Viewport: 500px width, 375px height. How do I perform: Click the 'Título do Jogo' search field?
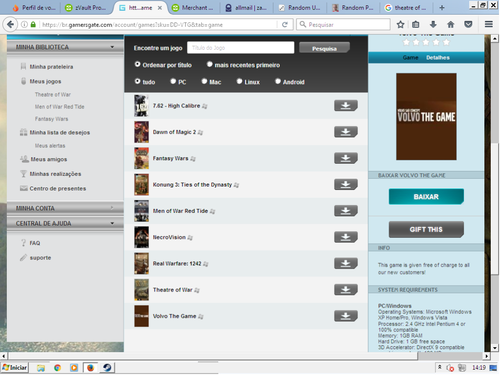pos(241,48)
